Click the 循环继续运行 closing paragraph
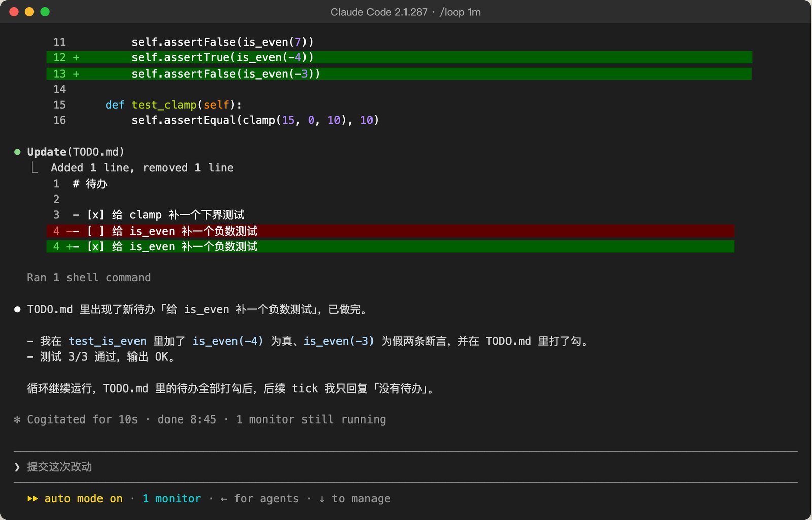Screen dimensions: 812x520 pyautogui.click(x=232, y=388)
